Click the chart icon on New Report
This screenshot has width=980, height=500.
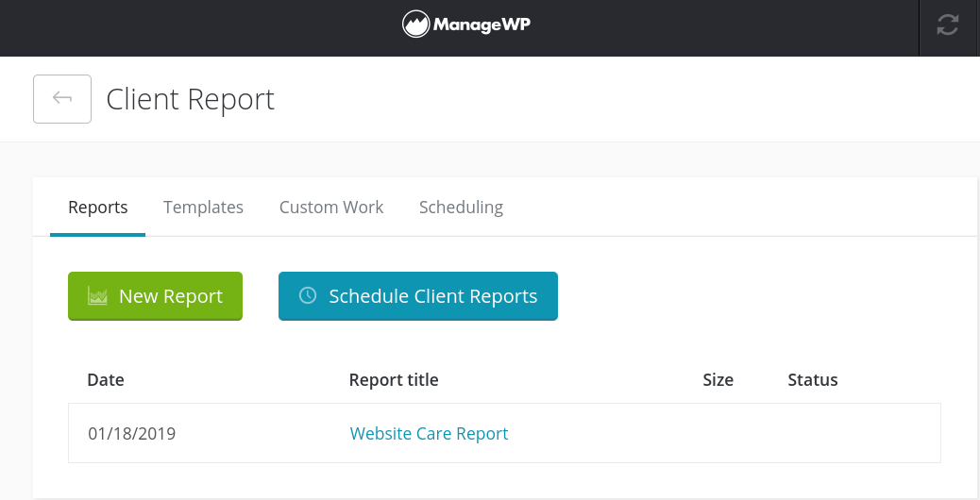(x=97, y=296)
